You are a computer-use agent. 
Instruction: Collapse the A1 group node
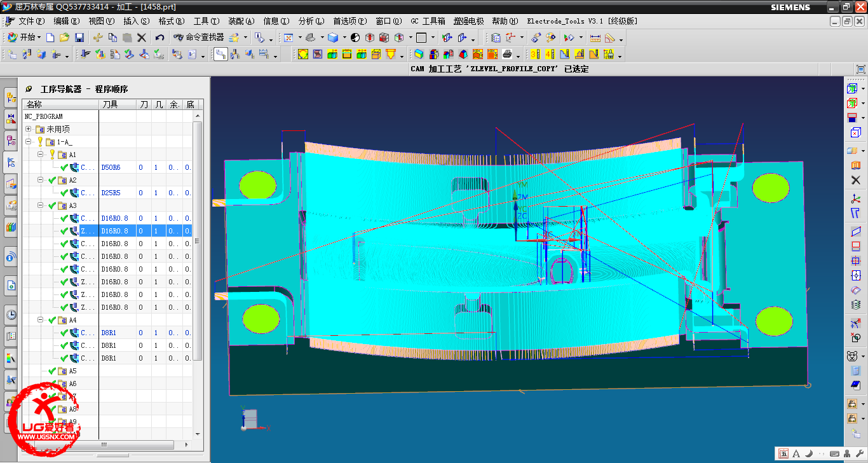pyautogui.click(x=41, y=155)
